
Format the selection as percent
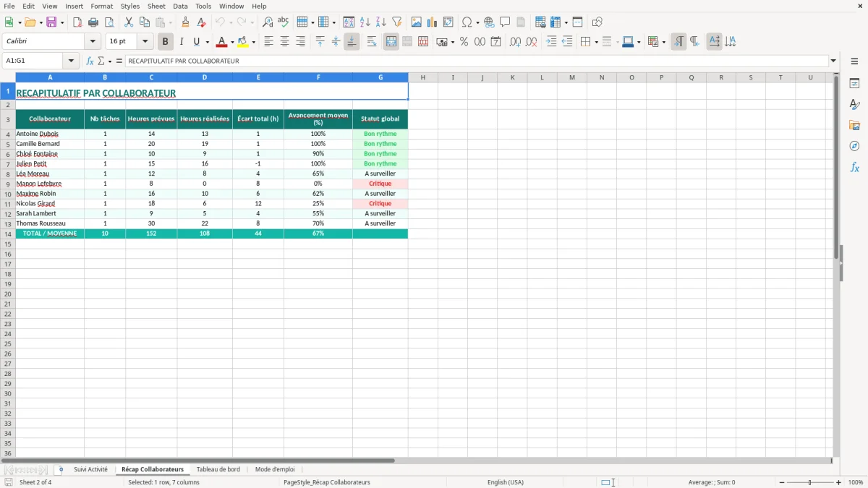click(464, 42)
